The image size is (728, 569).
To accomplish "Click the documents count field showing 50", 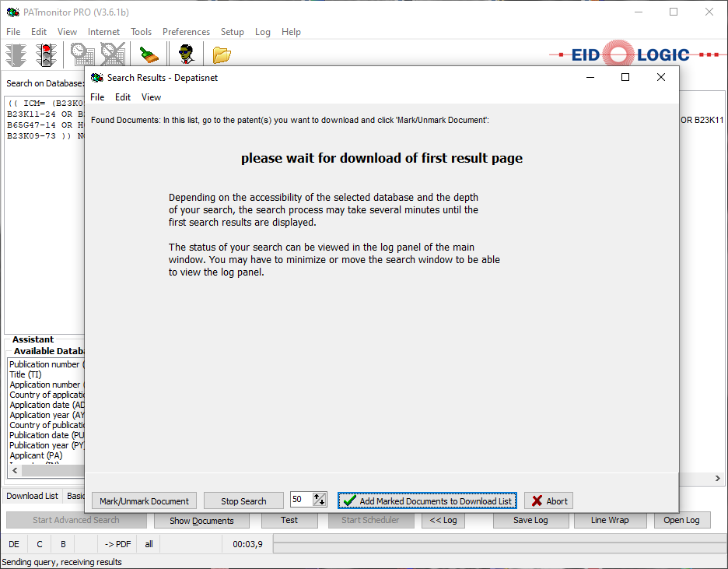I will point(301,499).
